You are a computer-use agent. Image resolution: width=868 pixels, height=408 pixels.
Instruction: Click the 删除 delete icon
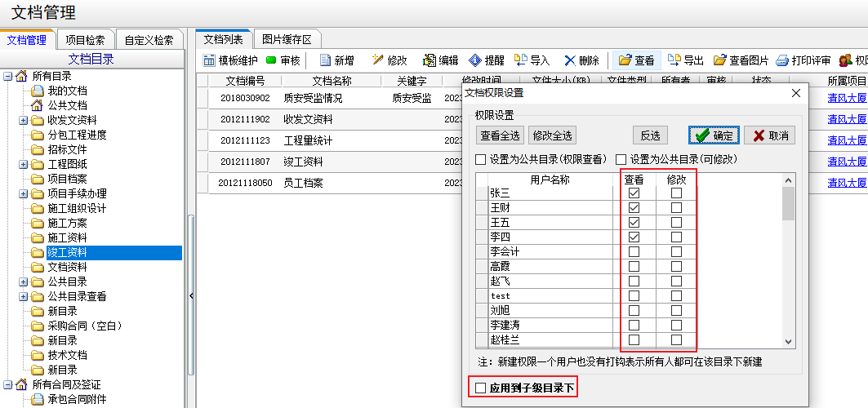pyautogui.click(x=570, y=60)
